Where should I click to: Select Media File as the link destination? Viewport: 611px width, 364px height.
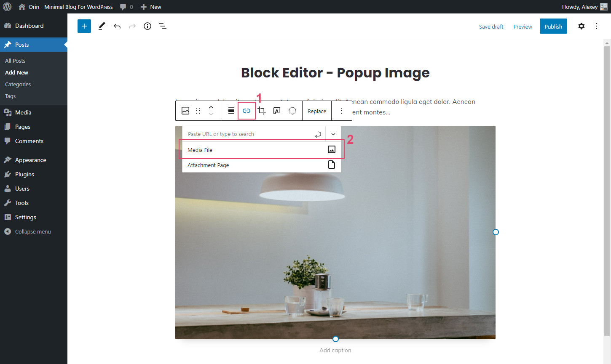pos(261,150)
